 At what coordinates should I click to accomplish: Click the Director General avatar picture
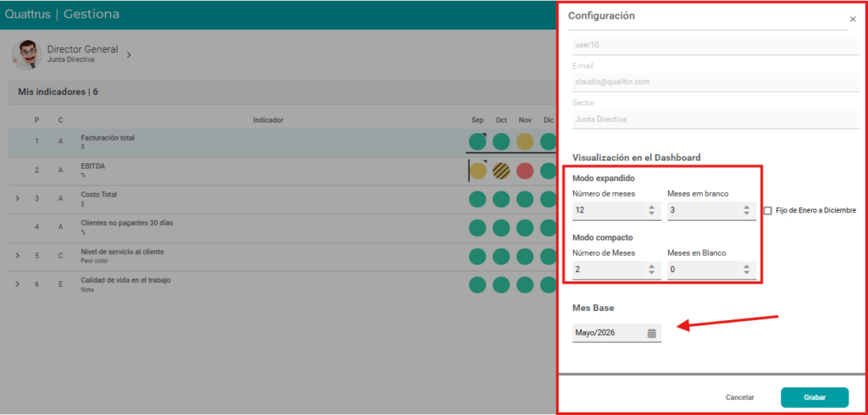point(26,55)
